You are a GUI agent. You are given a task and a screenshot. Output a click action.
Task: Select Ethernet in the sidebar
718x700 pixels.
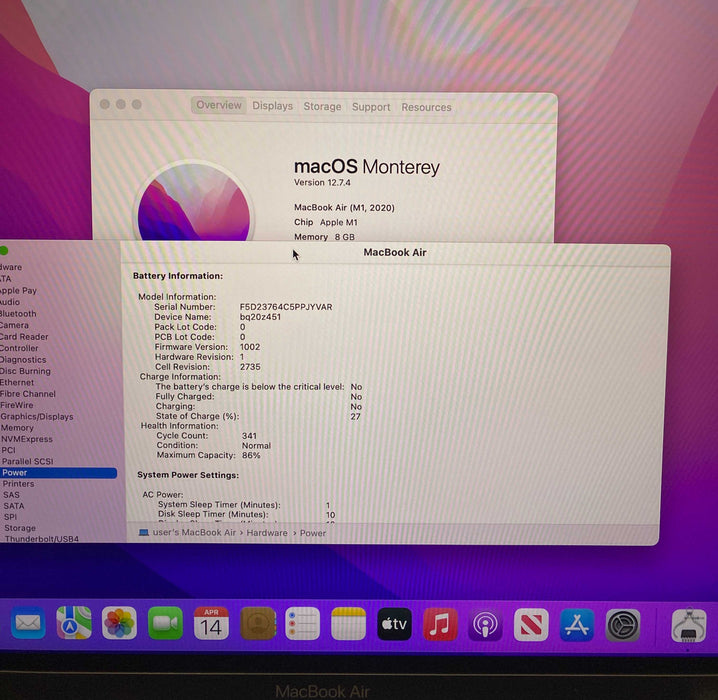click(17, 382)
